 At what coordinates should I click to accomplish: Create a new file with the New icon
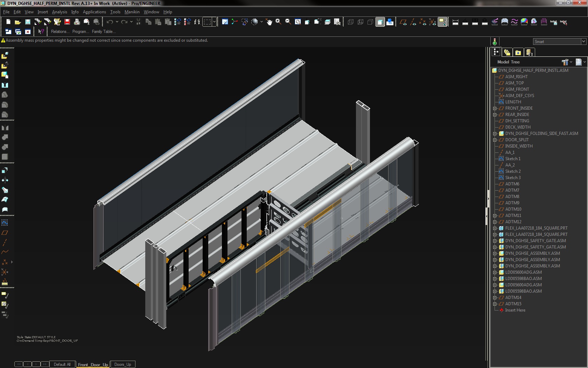[x=8, y=22]
